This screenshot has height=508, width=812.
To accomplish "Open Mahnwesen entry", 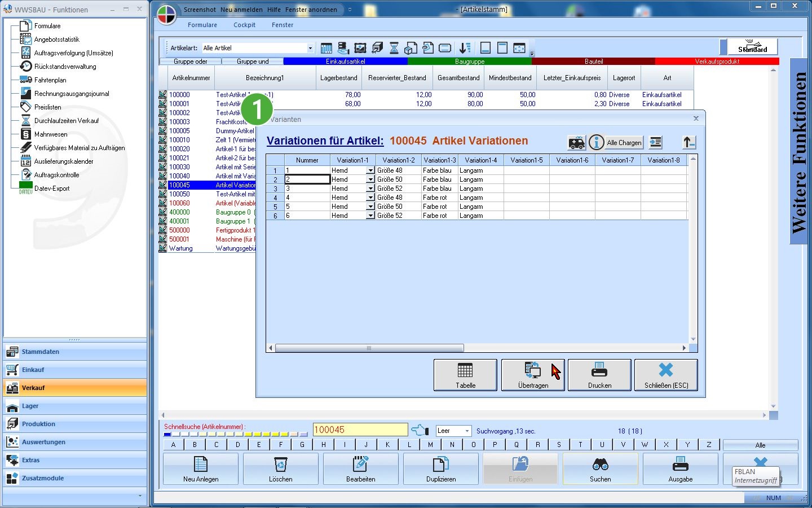I will [51, 134].
